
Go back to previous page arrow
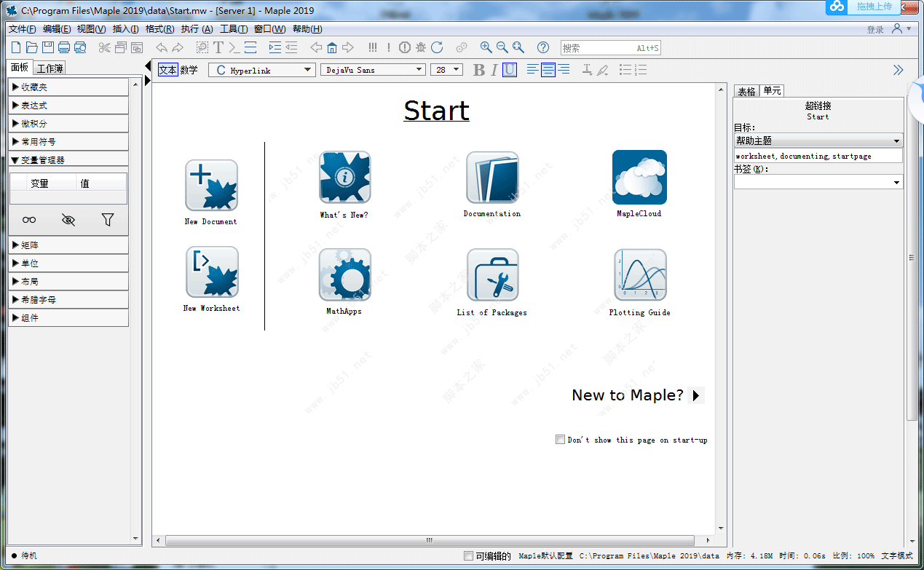tap(316, 48)
